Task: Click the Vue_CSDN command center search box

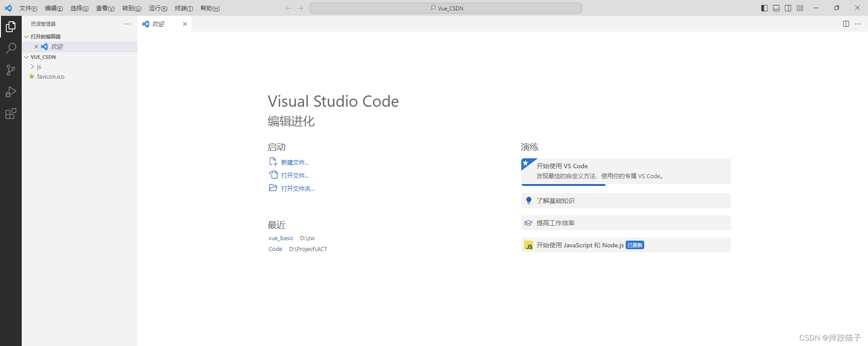Action: pyautogui.click(x=445, y=8)
